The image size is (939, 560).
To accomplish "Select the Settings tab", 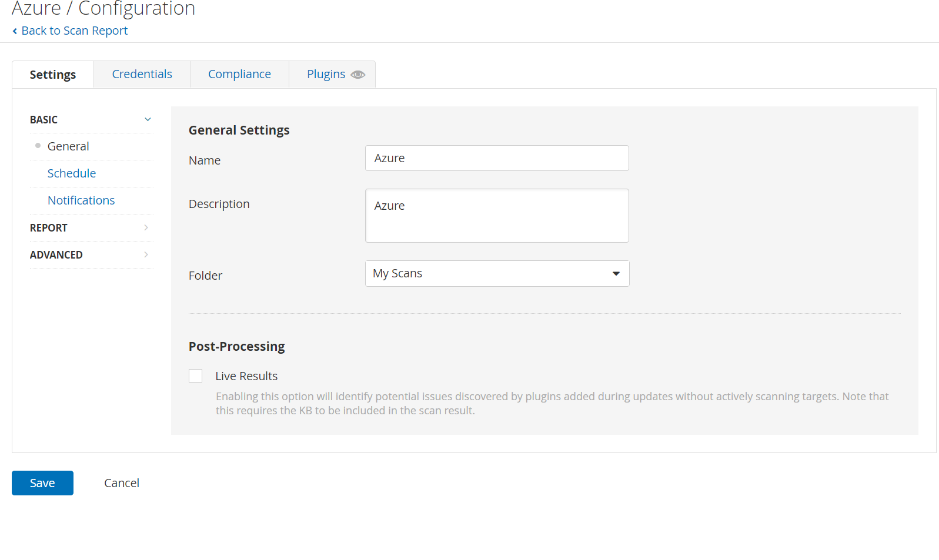I will point(53,75).
